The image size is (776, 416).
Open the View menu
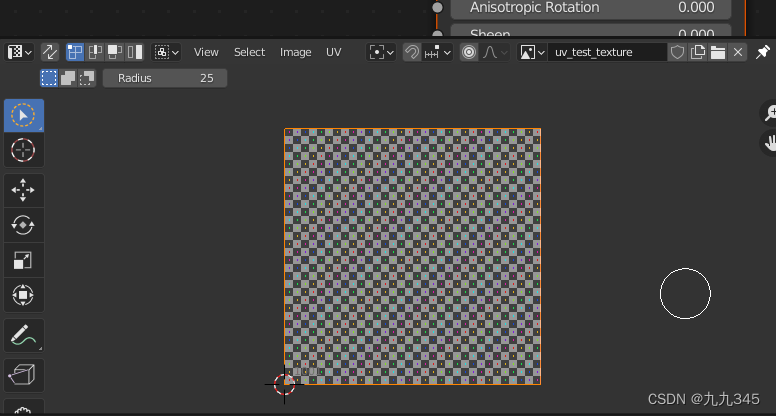tap(206, 52)
